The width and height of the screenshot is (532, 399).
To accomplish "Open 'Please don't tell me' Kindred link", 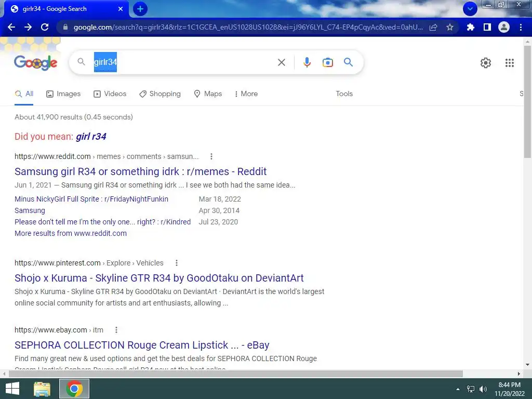I will (x=102, y=222).
